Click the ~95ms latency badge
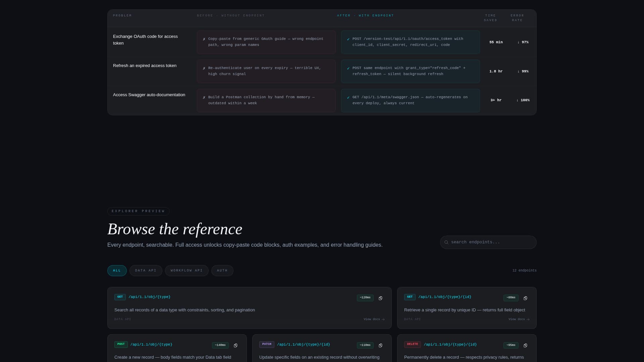 [511, 345]
